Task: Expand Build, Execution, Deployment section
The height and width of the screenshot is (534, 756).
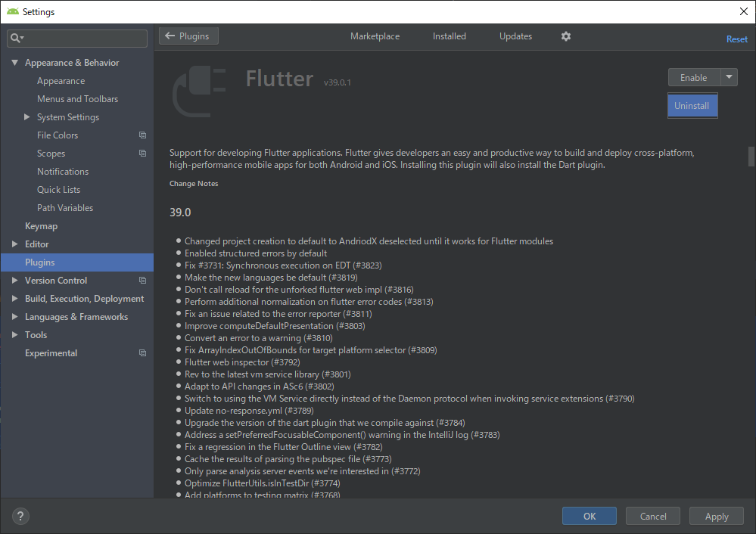Action: click(15, 299)
